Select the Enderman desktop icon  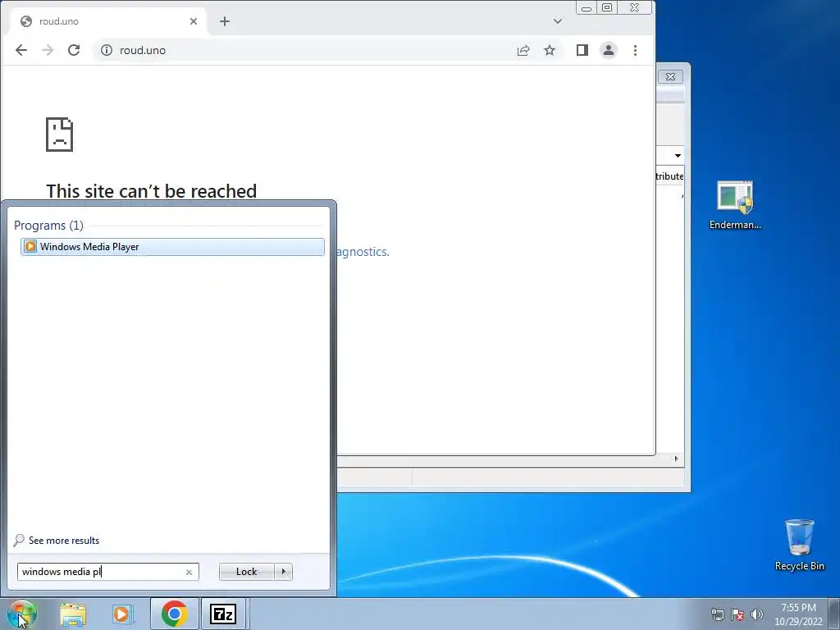(x=735, y=206)
